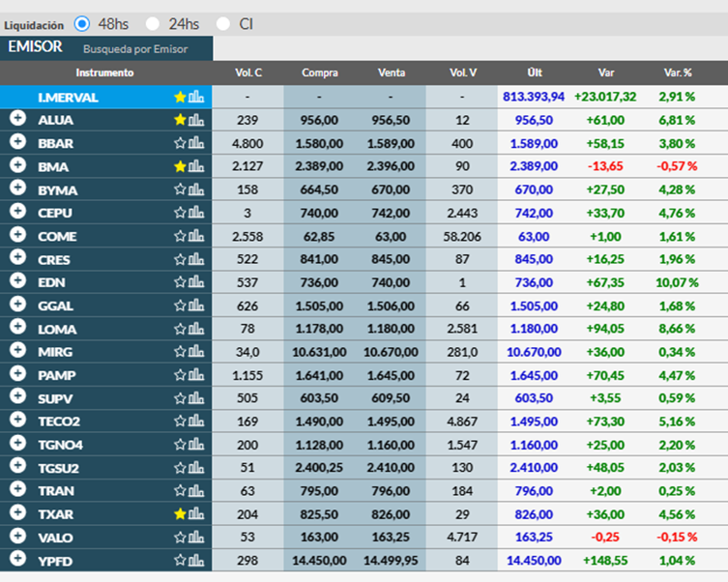
Task: Mark COME as favorite with star
Action: pyautogui.click(x=180, y=236)
